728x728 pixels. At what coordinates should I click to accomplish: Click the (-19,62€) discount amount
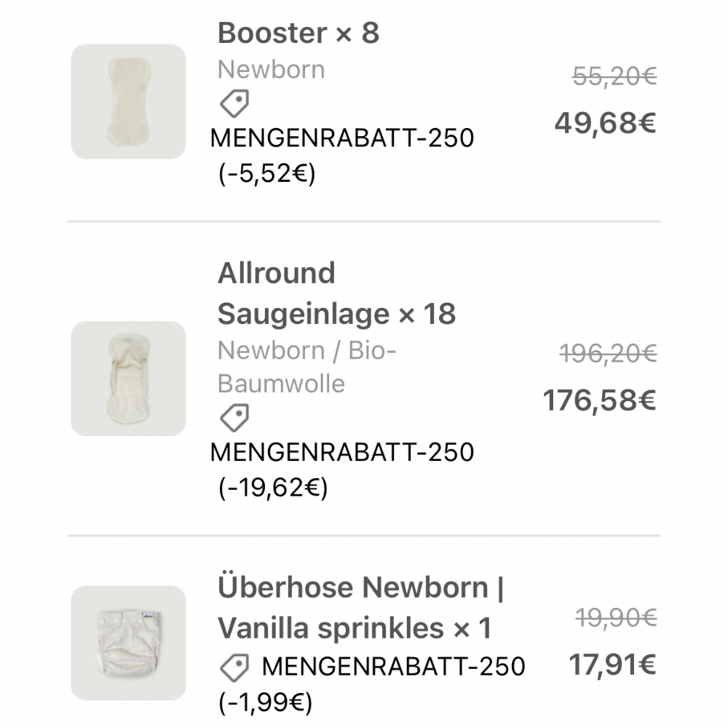[273, 488]
